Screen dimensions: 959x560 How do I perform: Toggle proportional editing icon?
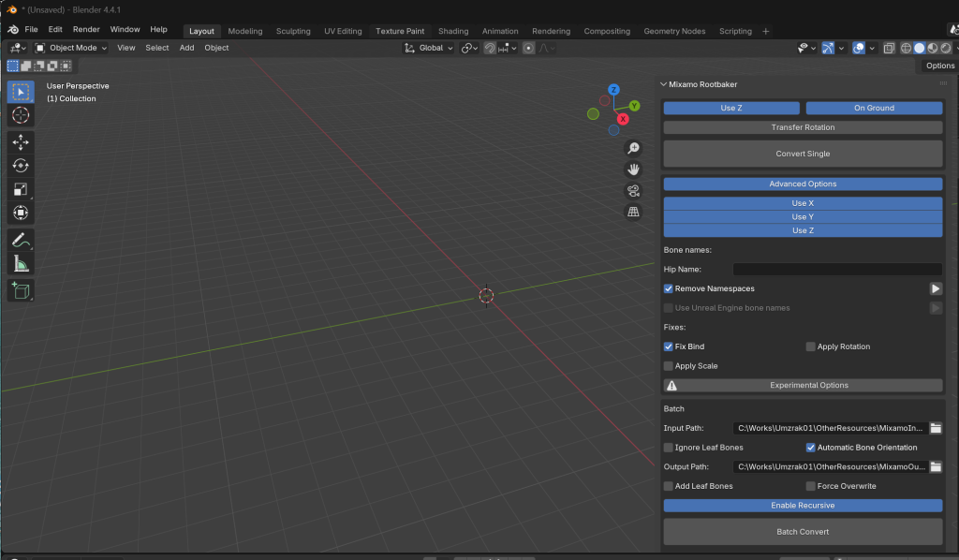click(528, 48)
